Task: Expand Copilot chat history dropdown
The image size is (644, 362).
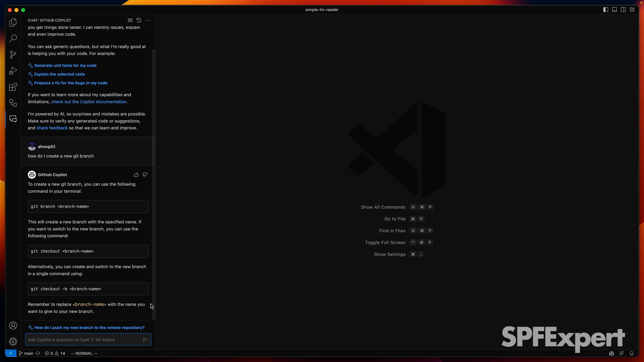Action: 139,20
